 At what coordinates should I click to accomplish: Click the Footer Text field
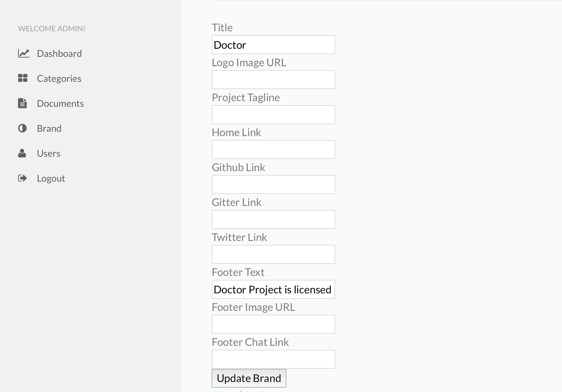pyautogui.click(x=273, y=289)
